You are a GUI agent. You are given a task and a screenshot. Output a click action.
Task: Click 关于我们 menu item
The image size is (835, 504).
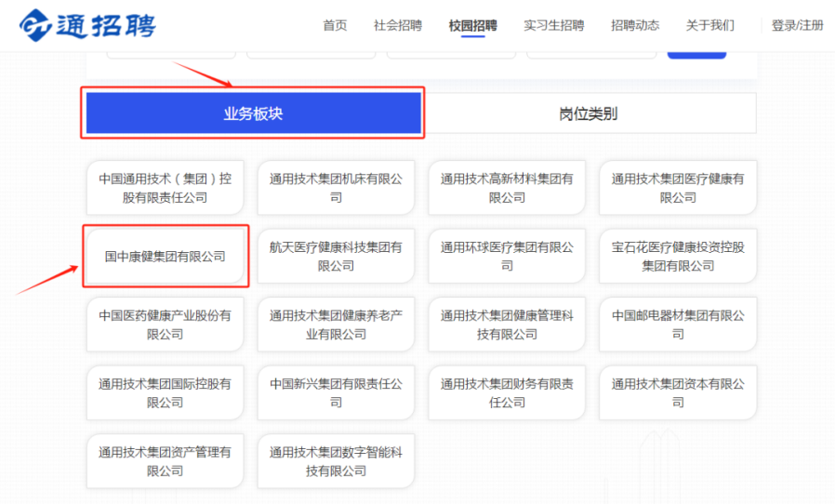[x=709, y=25]
